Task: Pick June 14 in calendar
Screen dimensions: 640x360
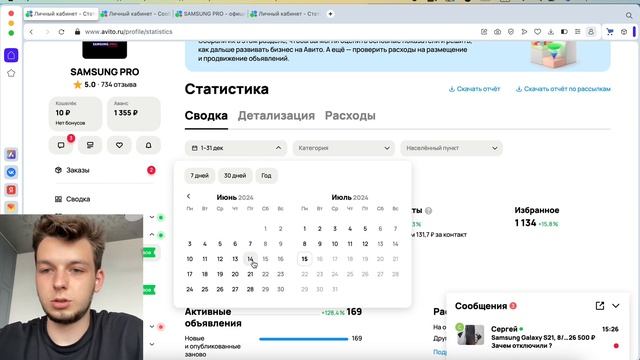Action: (250, 259)
